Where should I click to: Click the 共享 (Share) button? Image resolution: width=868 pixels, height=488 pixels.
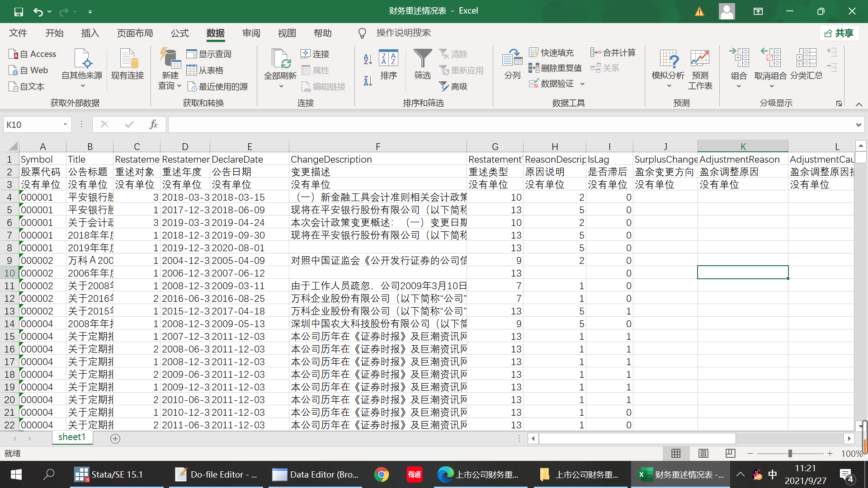pyautogui.click(x=839, y=33)
